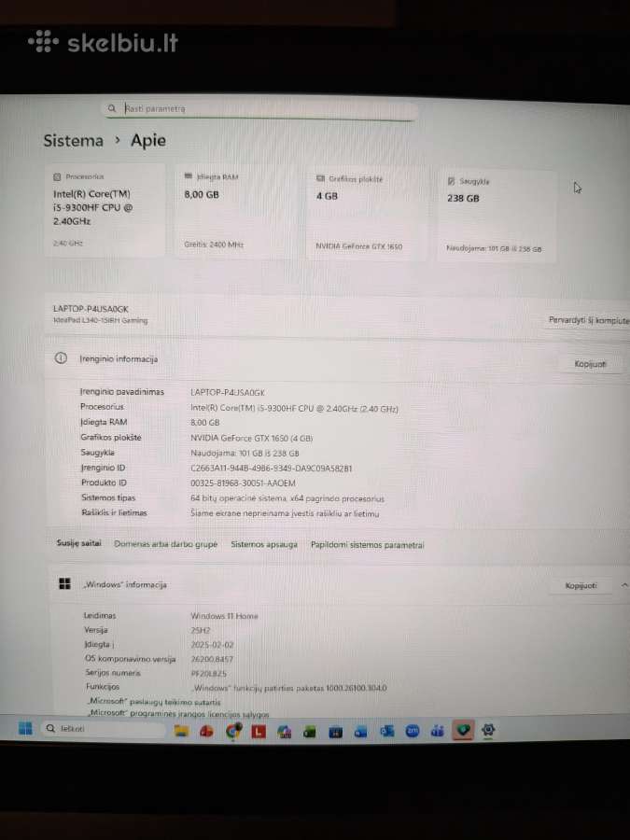This screenshot has height=840, width=630.
Task: Collapse the Windows informacija section chevron
Action: (x=624, y=585)
